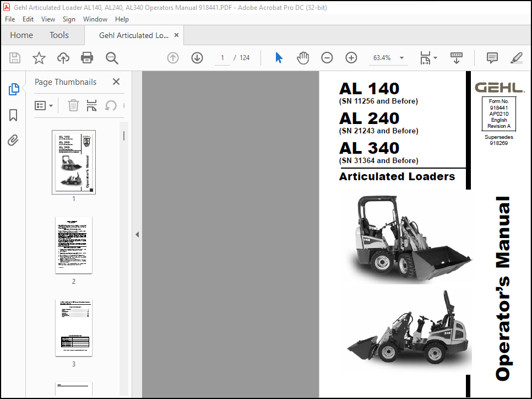Switch to the Tools tab
The image size is (532, 399).
[59, 35]
